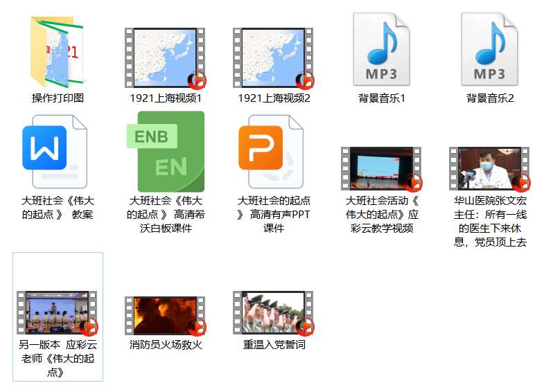Click the file name 背景音乐1
553x392 pixels.
[382, 98]
